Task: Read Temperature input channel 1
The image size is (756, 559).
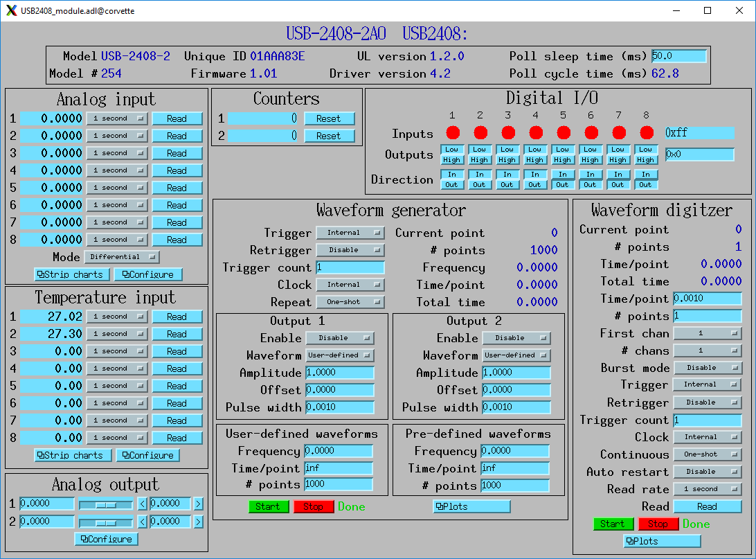Action: click(x=177, y=317)
